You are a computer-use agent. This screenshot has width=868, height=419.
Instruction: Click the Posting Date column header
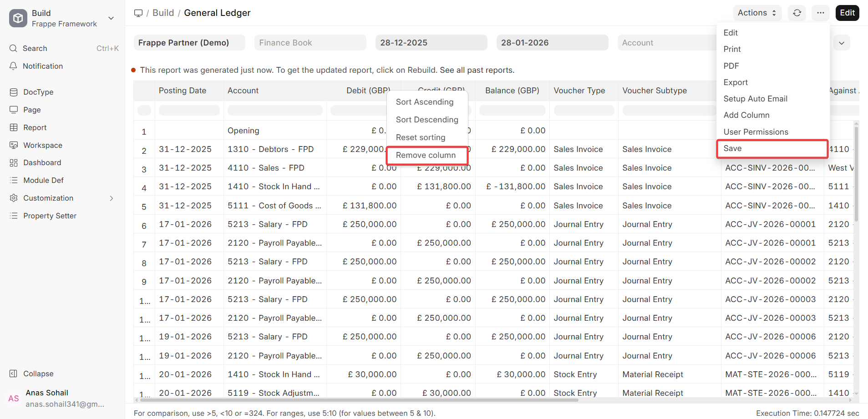pyautogui.click(x=189, y=91)
